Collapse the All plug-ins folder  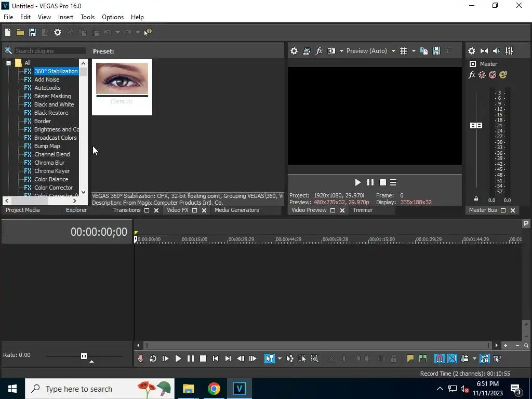pyautogui.click(x=8, y=63)
